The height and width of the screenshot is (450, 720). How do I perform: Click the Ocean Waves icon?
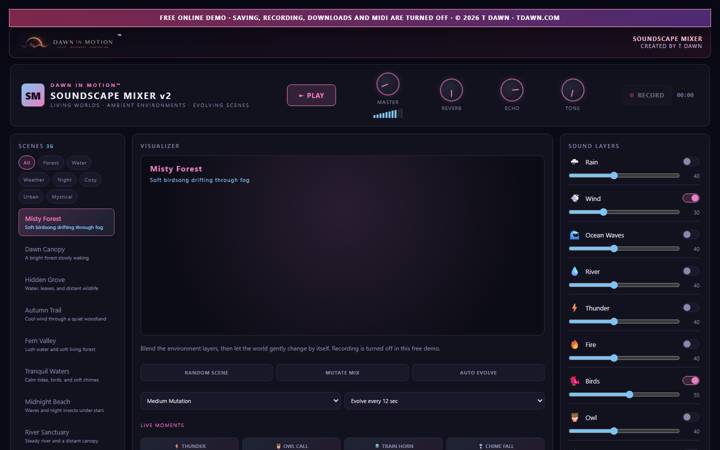pyautogui.click(x=574, y=235)
